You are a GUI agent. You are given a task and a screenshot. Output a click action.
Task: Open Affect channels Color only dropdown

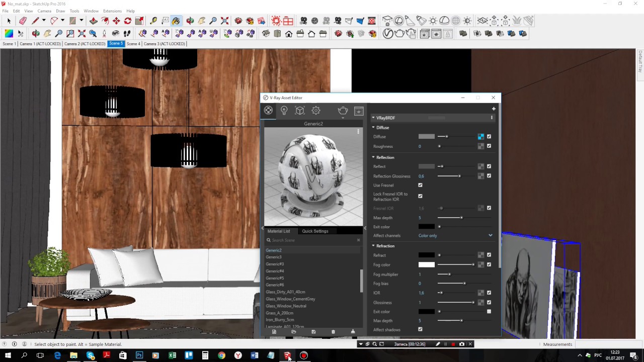click(x=455, y=235)
